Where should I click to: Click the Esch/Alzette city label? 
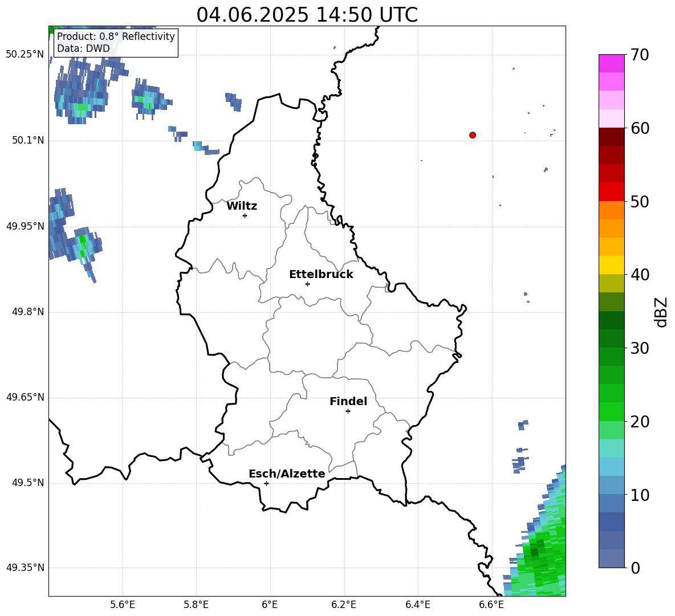coord(287,474)
